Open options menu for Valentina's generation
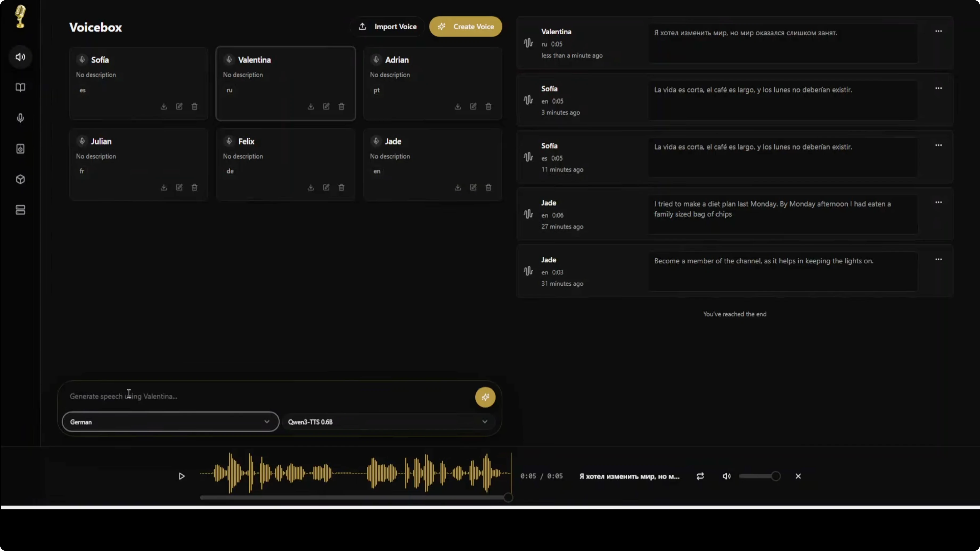The height and width of the screenshot is (551, 980). click(938, 31)
